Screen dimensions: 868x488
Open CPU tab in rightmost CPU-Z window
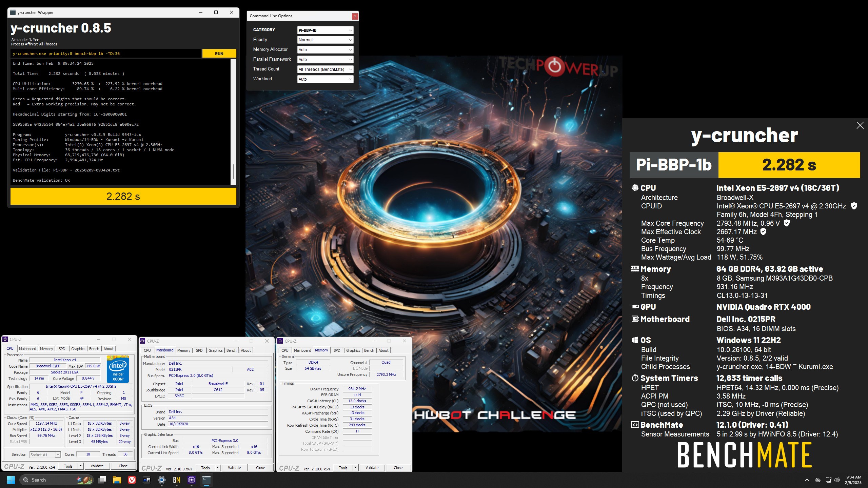[285, 350]
